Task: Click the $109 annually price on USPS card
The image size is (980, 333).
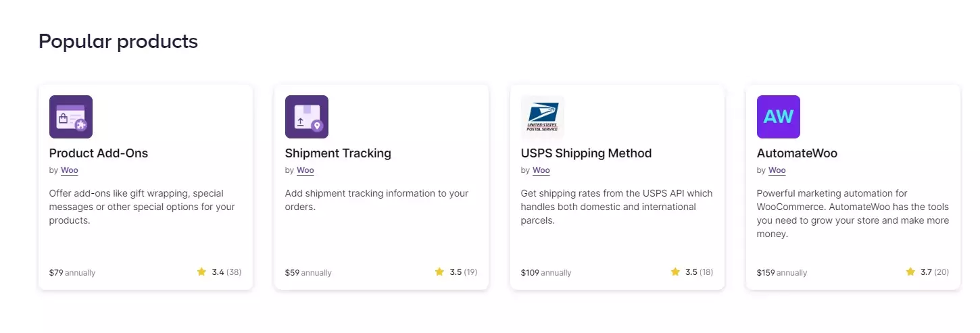Action: coord(546,273)
